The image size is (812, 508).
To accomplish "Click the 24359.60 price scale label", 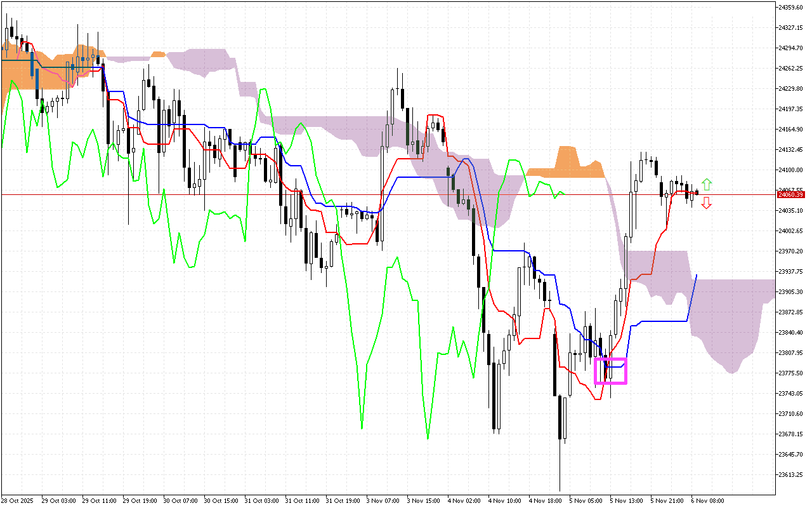I will (x=790, y=8).
